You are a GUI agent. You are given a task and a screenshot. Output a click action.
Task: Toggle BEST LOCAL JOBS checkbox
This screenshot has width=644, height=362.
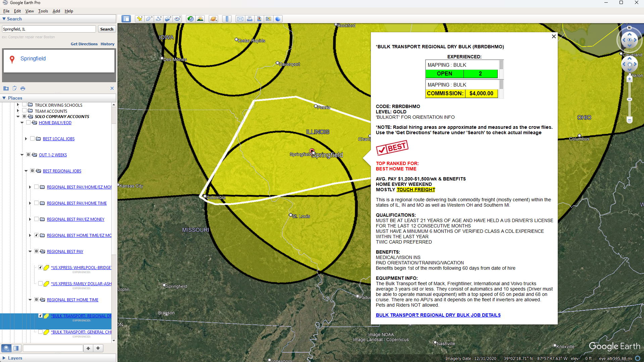pos(32,139)
